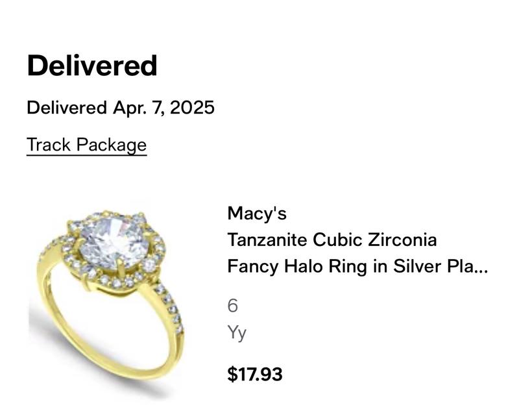Click the Yy color label

tap(237, 332)
